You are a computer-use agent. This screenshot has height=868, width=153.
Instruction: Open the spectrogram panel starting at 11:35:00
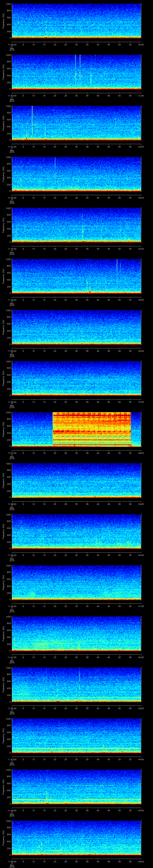tap(76, 327)
